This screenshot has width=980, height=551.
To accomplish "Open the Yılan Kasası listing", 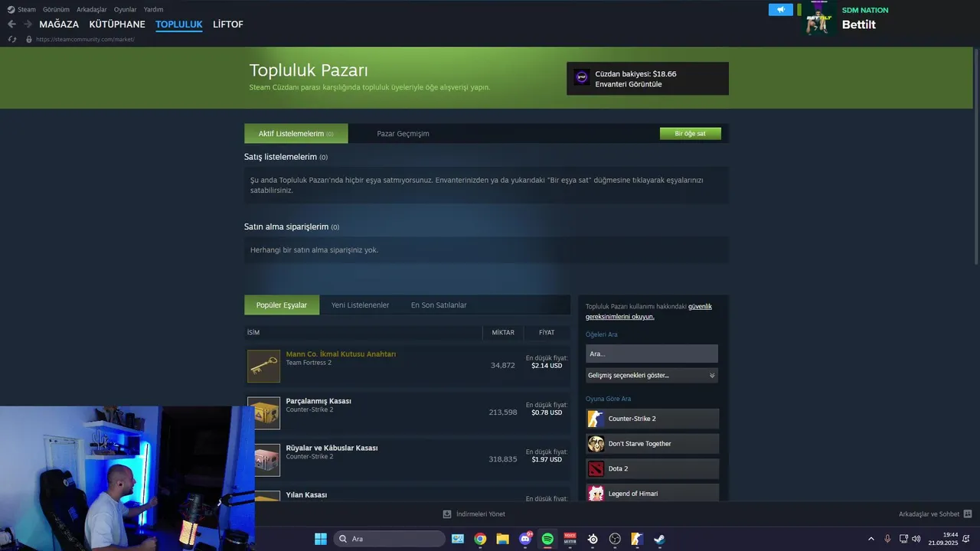I will (x=306, y=495).
